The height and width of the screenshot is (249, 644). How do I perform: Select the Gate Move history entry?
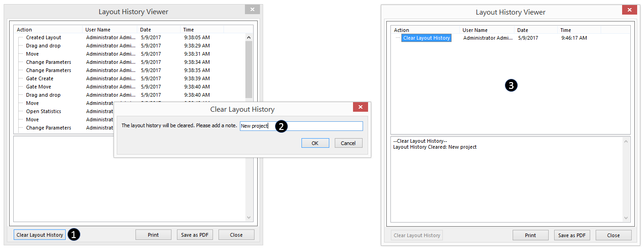pyautogui.click(x=38, y=87)
